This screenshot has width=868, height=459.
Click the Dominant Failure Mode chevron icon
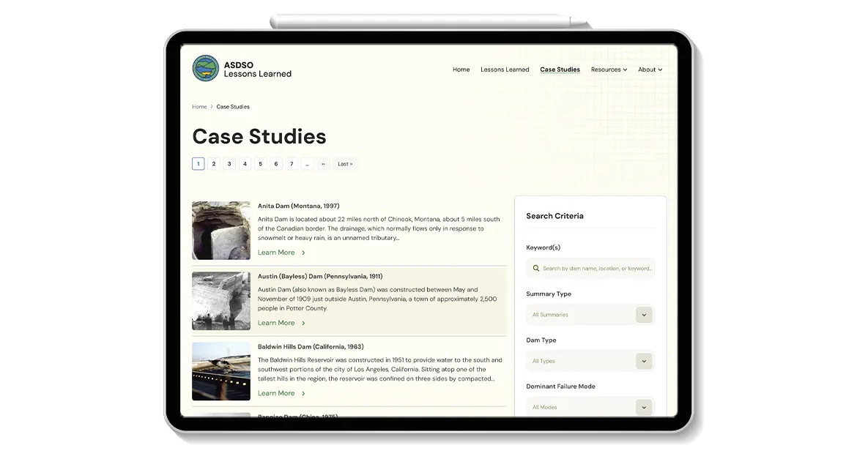click(644, 407)
